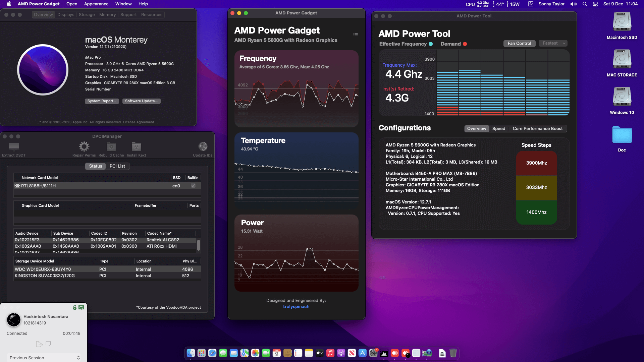Select the red 3900Mhz speed step block

click(x=536, y=163)
